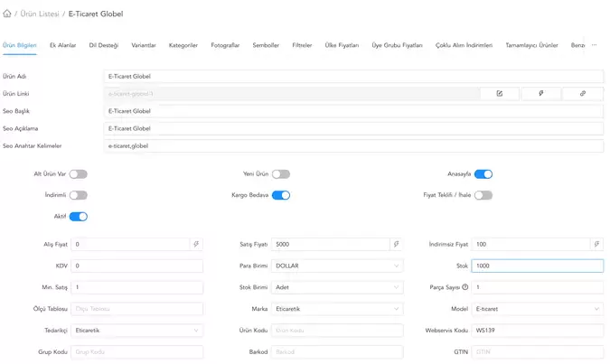The height and width of the screenshot is (364, 610).
Task: Click the lightning icon beside Ürün Linki
Action: (541, 93)
